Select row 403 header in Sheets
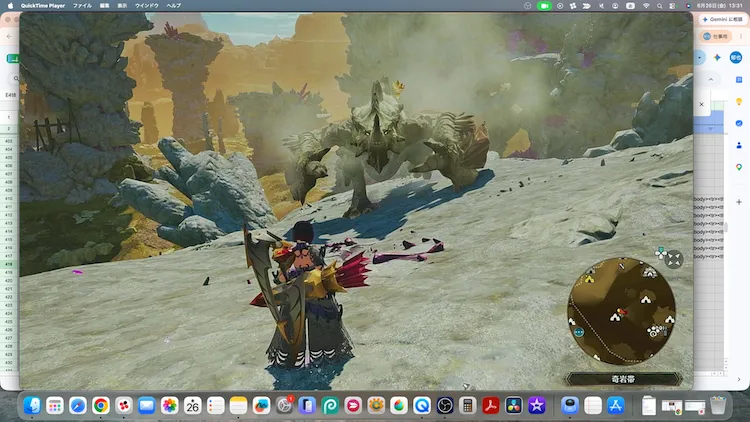Viewport: 750px width, 422px height. click(x=9, y=141)
